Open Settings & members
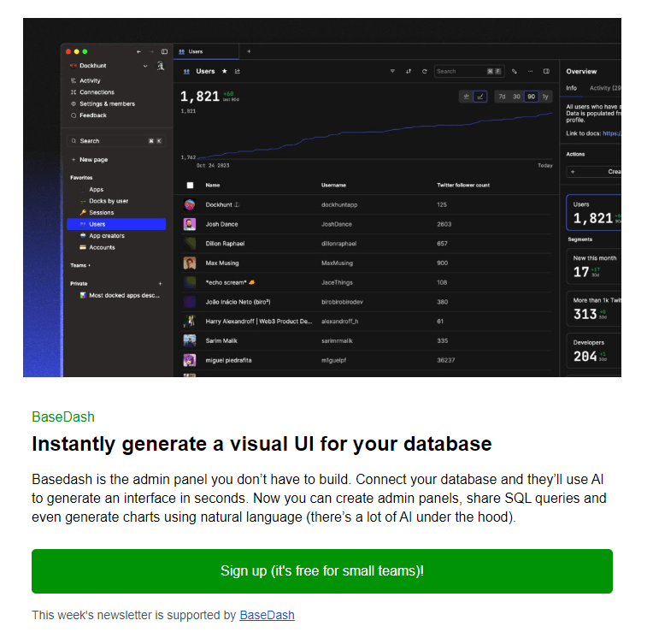Screen dimensions: 653x644 [107, 103]
